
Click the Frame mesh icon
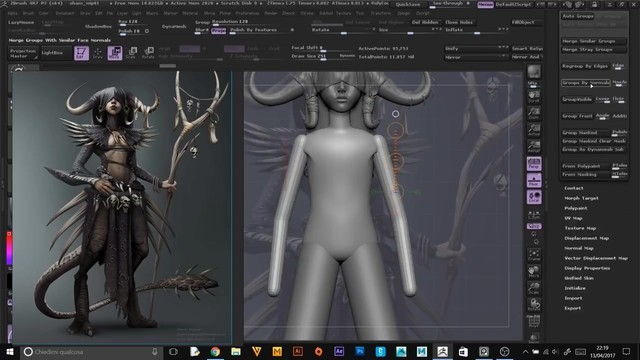(534, 255)
